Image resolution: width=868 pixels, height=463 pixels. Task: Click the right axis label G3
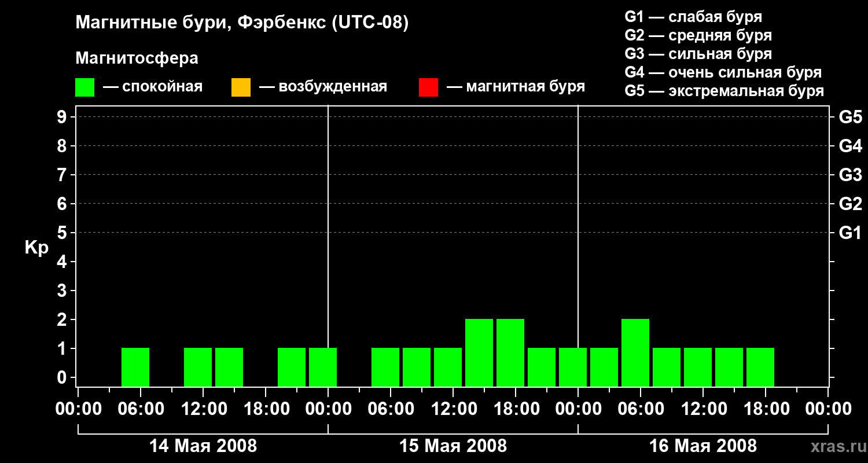[x=850, y=175]
